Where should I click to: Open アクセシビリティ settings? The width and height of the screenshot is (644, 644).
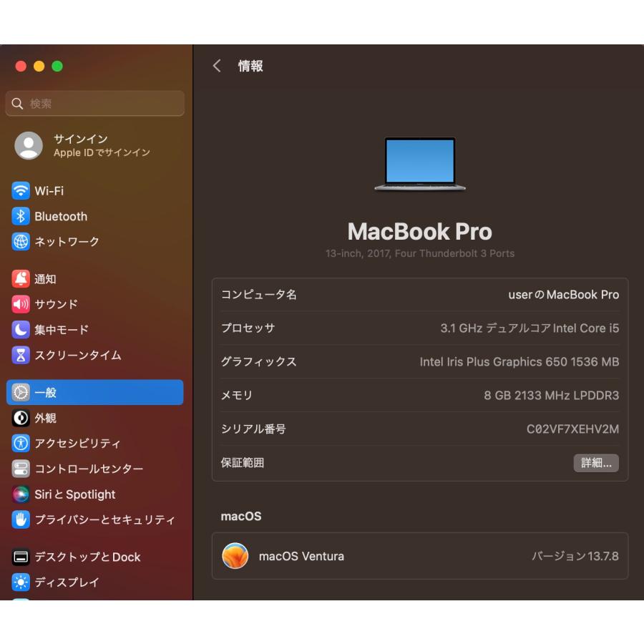[x=95, y=443]
